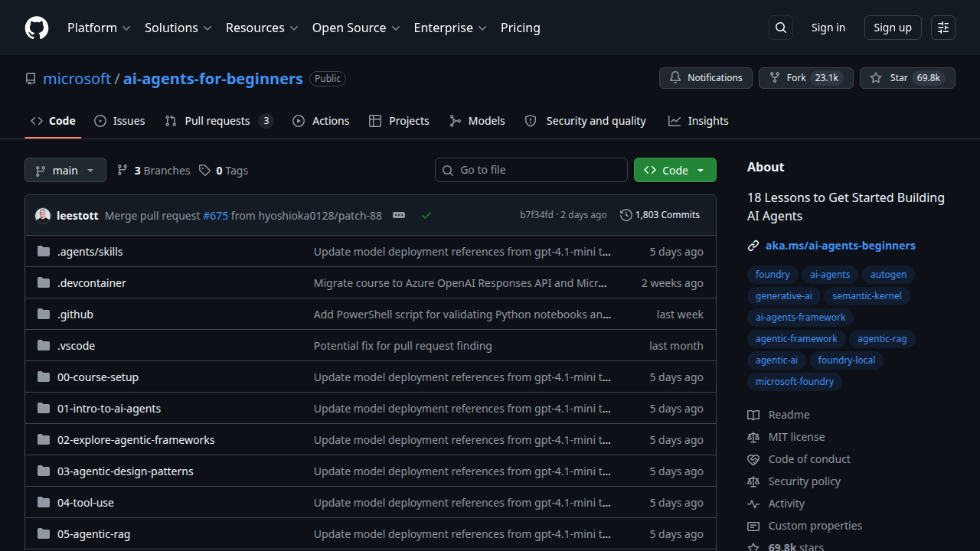Image resolution: width=980 pixels, height=551 pixels.
Task: Switch to the Pull requests tab
Action: pyautogui.click(x=219, y=121)
